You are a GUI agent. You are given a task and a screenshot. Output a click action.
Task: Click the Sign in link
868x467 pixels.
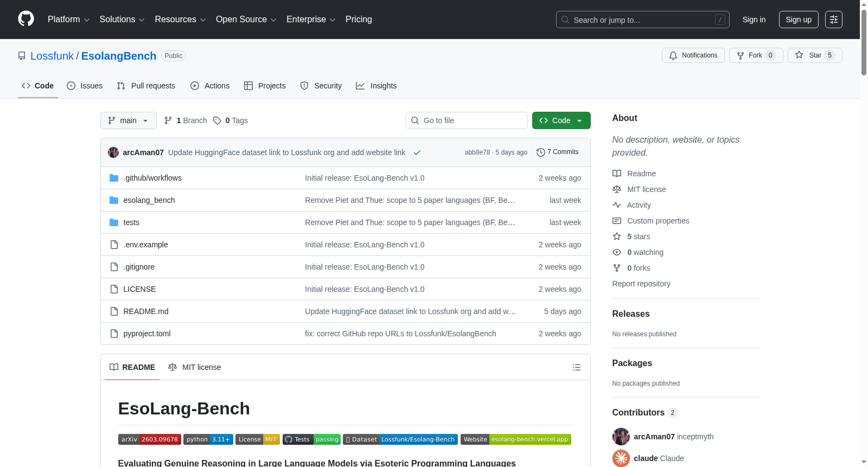754,20
